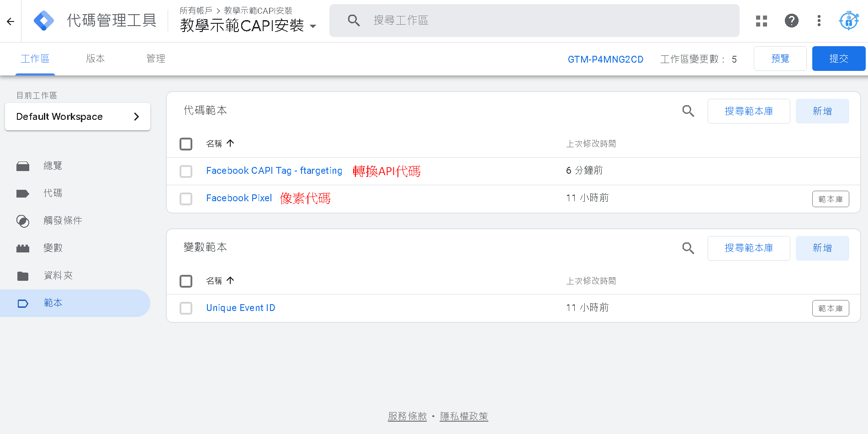The width and height of the screenshot is (868, 434).
Task: Click 範本庫 badge on Facebook Pixel row
Action: (x=831, y=199)
